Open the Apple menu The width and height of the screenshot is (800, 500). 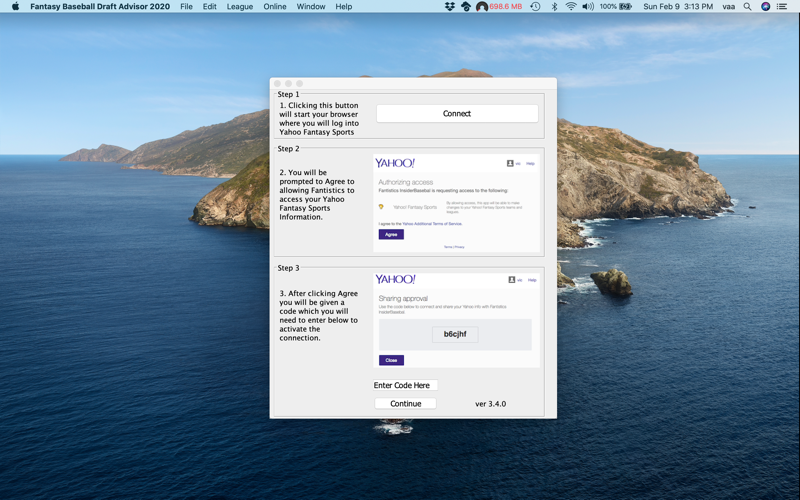[x=15, y=7]
